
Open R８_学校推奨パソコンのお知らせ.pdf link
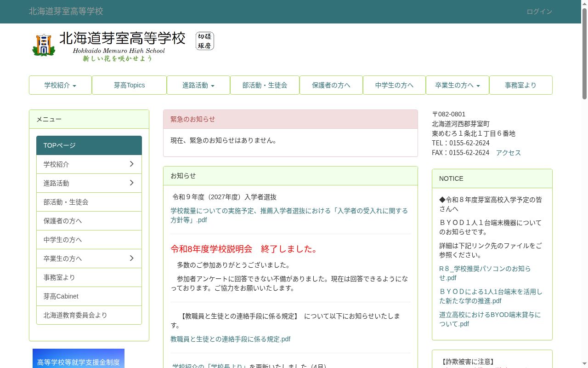(485, 273)
